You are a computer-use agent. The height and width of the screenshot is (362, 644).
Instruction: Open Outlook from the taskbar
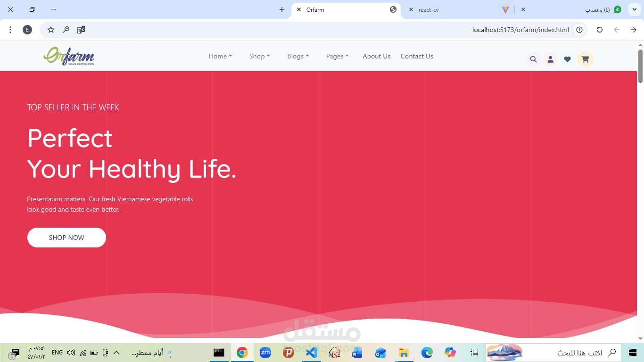380,353
